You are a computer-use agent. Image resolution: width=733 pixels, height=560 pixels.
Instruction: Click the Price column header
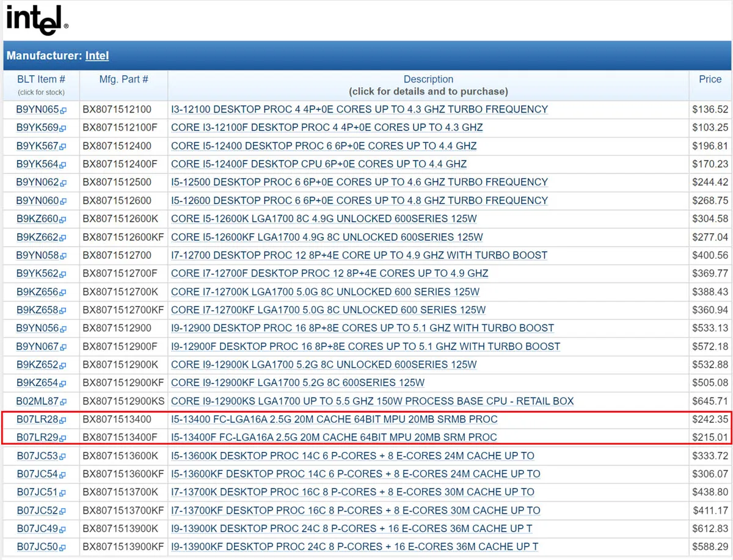pyautogui.click(x=710, y=79)
